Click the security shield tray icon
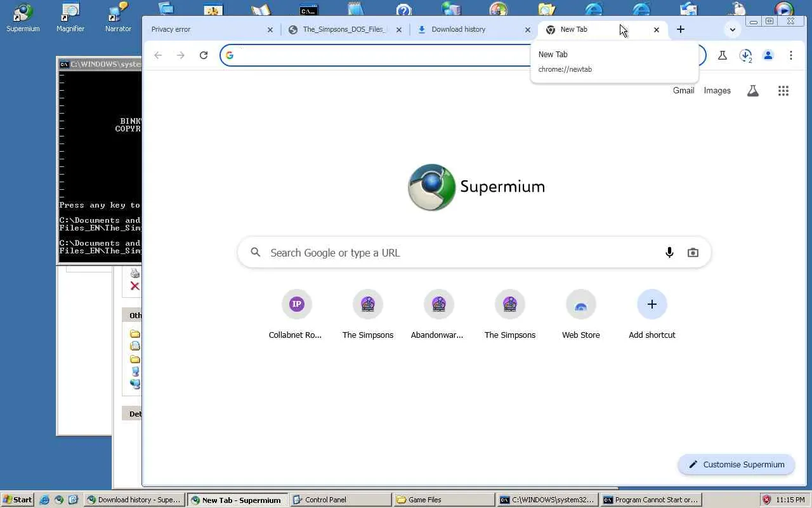The image size is (812, 508). click(766, 500)
